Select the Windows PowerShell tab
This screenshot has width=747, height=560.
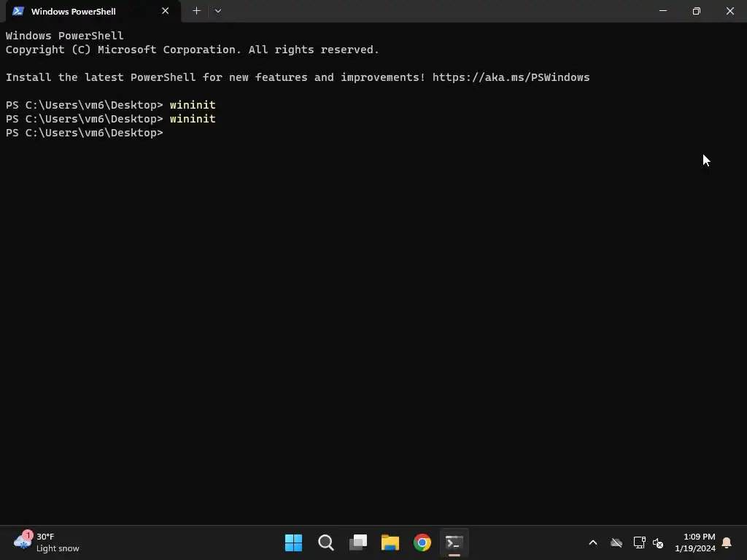tap(93, 11)
